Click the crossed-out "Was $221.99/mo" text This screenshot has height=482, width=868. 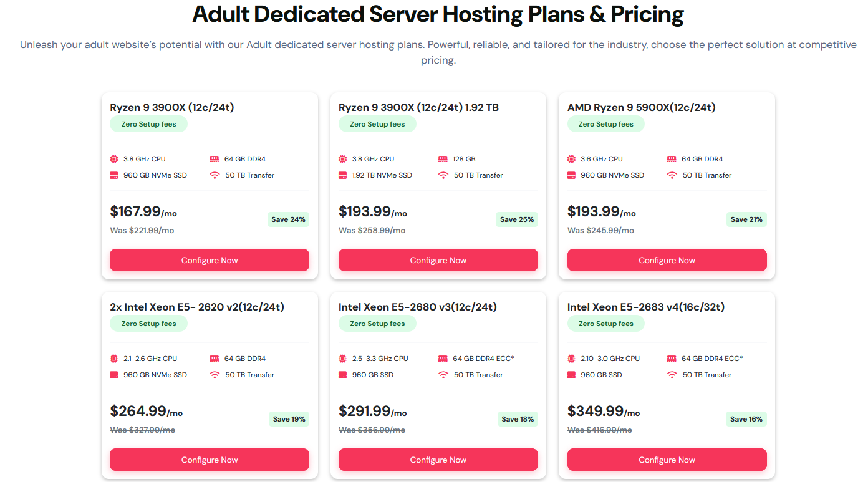(142, 231)
